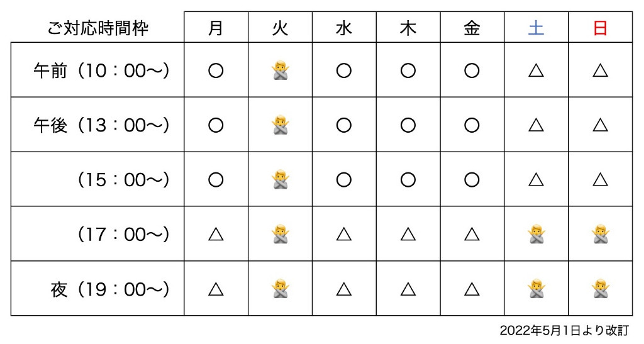
Task: Click the 夜（19：00〜） row label
Action: click(110, 289)
